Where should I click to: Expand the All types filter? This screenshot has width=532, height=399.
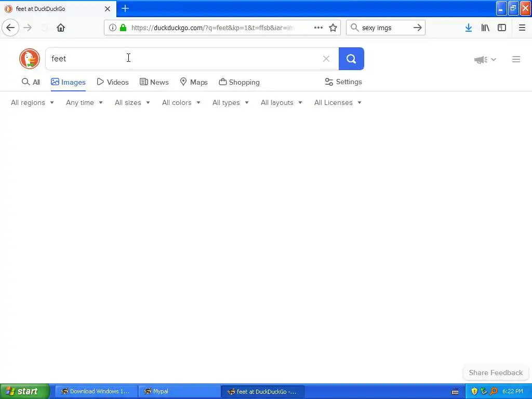[231, 102]
